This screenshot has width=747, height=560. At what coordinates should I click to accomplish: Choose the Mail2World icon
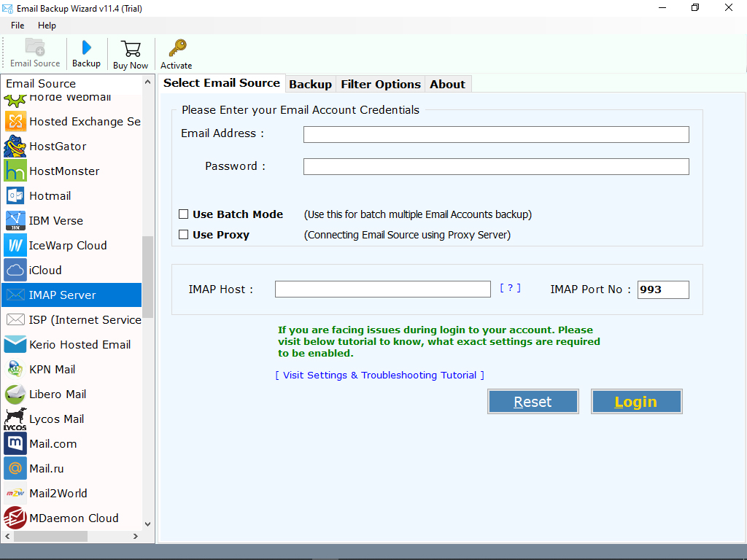click(x=15, y=493)
